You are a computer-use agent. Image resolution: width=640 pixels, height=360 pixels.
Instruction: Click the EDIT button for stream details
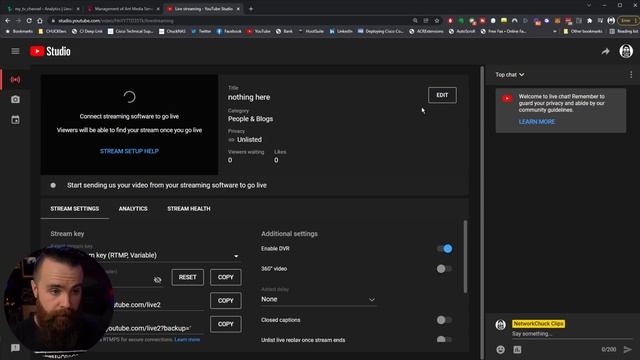(x=442, y=95)
